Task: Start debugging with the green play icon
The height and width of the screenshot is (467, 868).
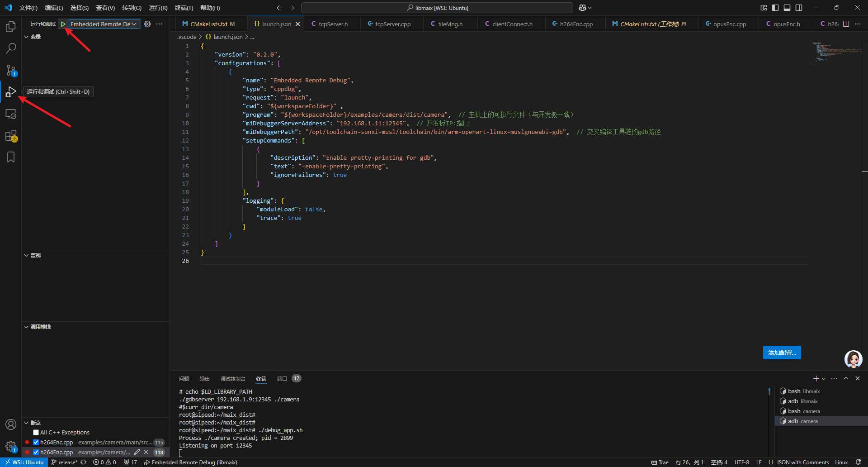Action: click(63, 24)
